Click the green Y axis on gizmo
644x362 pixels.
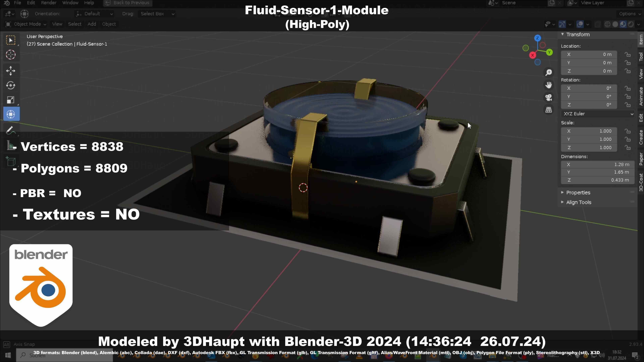[x=549, y=52]
